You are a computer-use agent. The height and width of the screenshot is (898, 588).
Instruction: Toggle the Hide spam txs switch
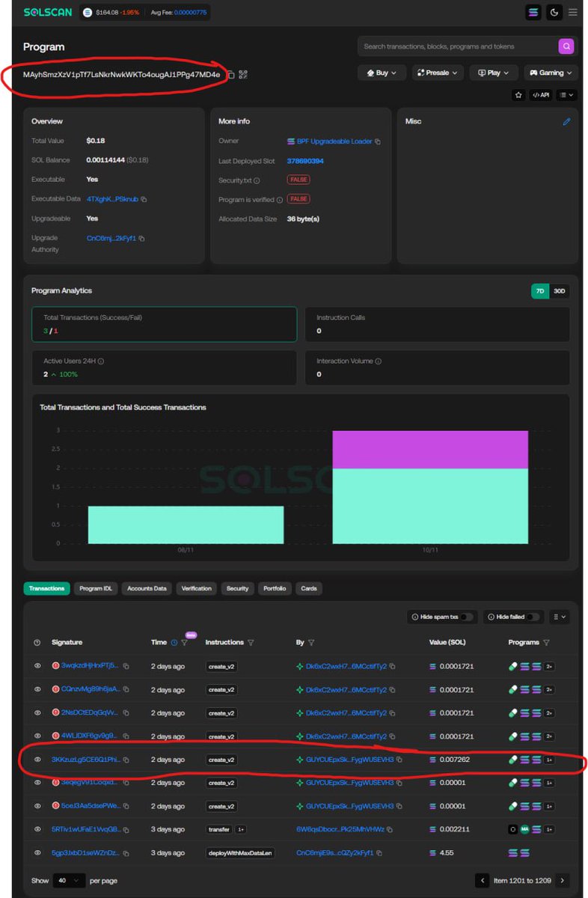point(466,617)
